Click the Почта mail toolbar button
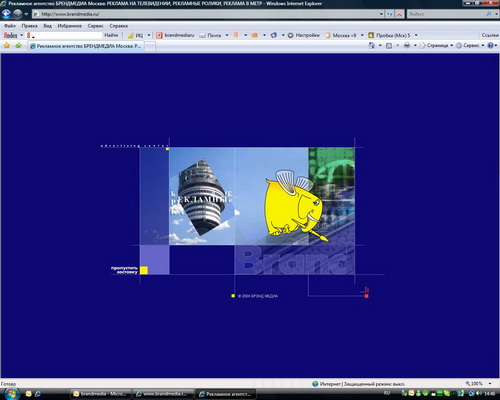This screenshot has width=500, height=400. click(210, 35)
